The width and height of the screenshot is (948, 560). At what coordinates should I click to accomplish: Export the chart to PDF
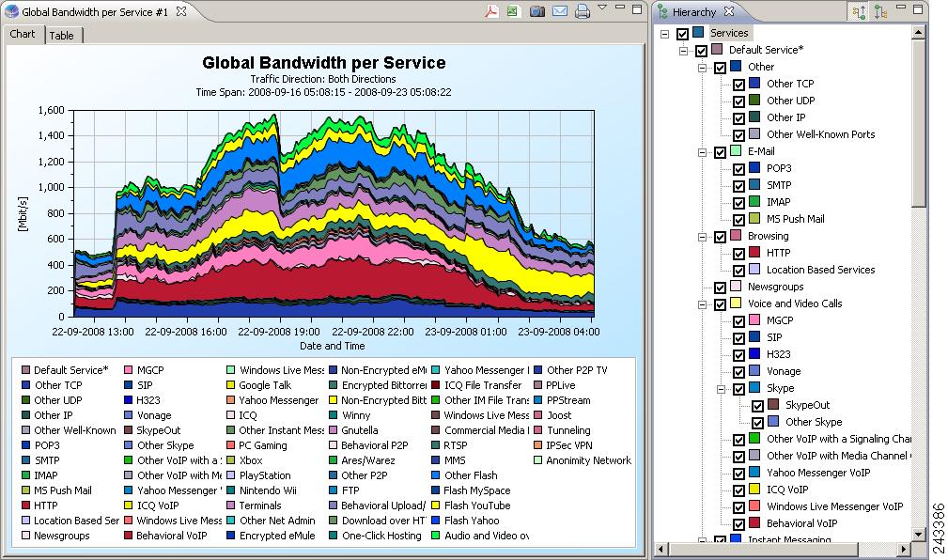click(492, 11)
